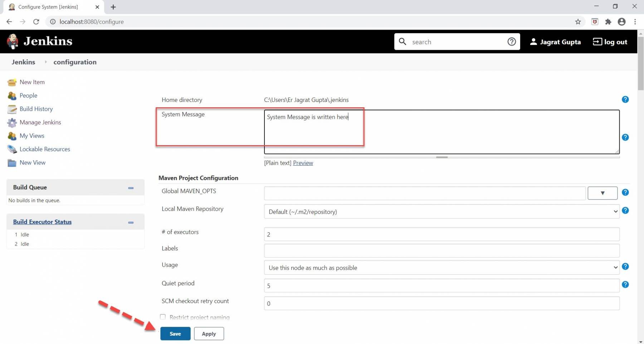Click the log out icon
Viewport: 644px width, 344px height.
pyautogui.click(x=597, y=42)
